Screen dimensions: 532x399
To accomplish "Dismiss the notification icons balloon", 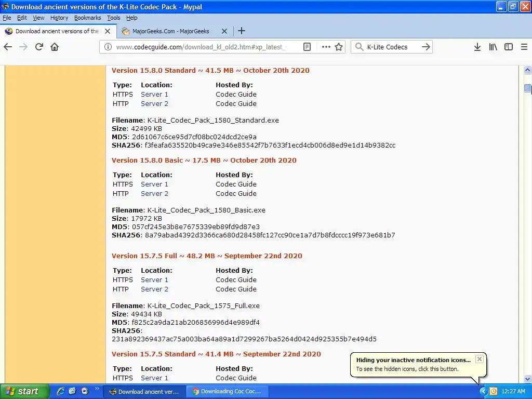I will 479,359.
